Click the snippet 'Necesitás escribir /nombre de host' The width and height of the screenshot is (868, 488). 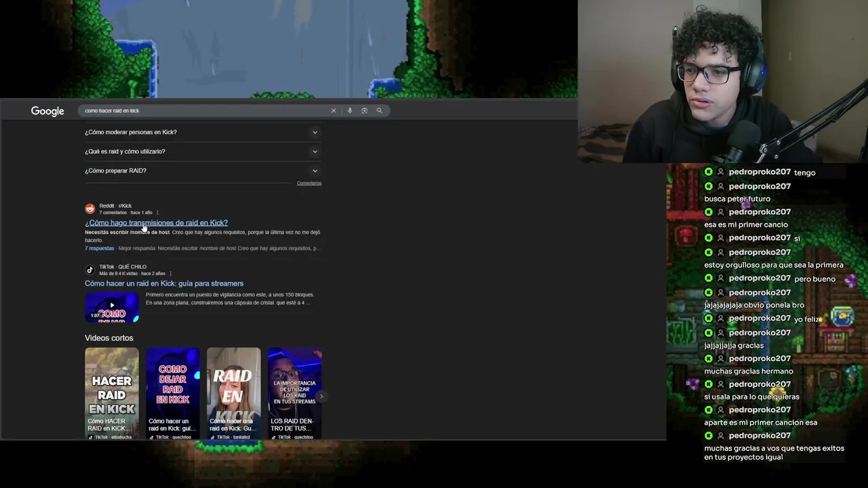[x=127, y=232]
